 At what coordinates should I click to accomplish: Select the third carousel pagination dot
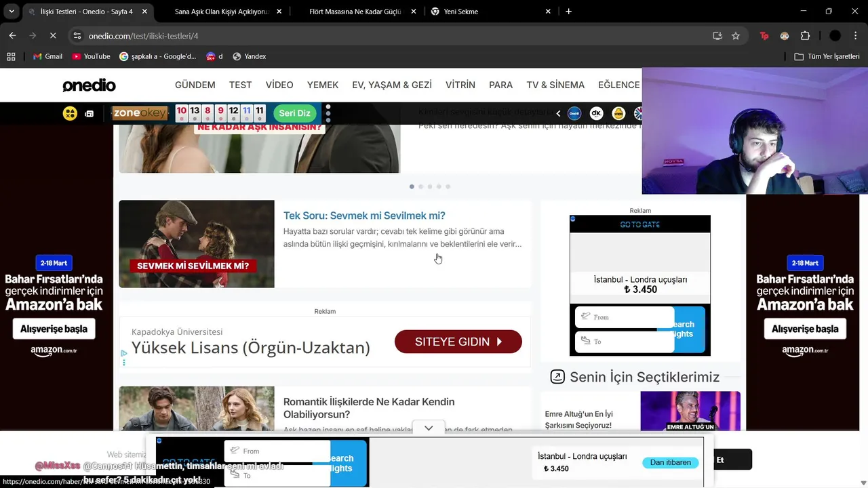pos(429,186)
